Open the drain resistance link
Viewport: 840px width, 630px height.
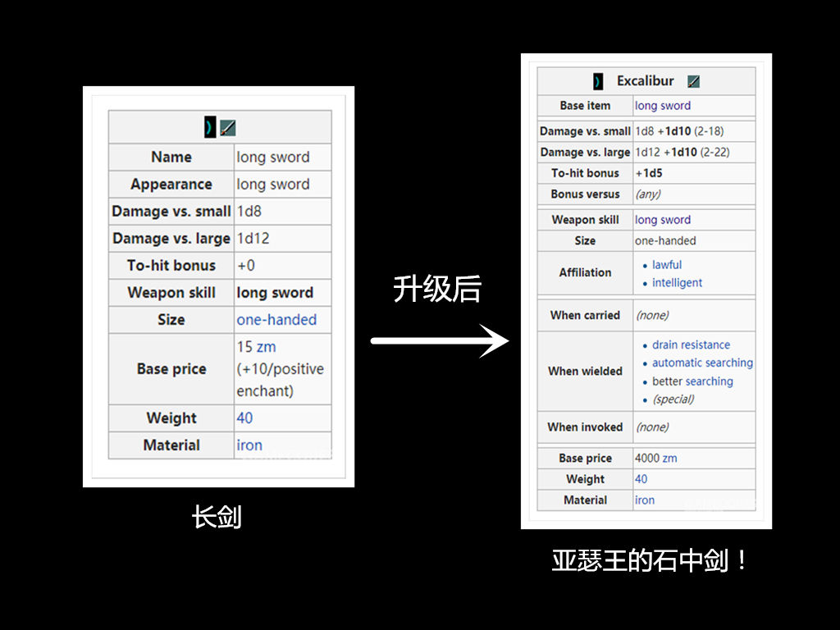tap(691, 345)
